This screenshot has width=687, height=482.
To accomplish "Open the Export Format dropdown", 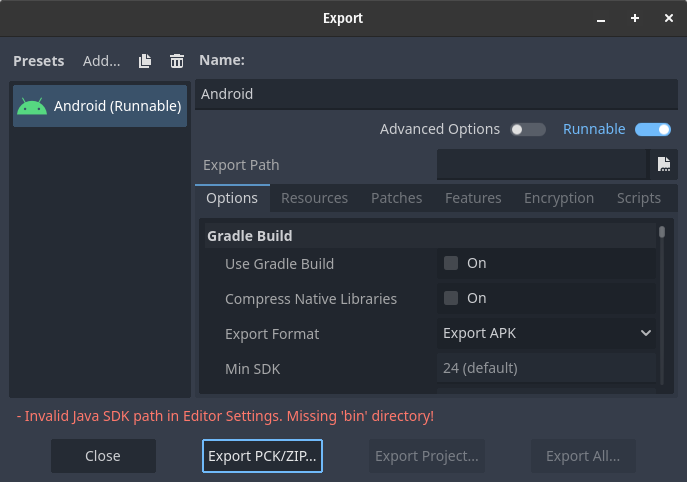I will tap(547, 333).
